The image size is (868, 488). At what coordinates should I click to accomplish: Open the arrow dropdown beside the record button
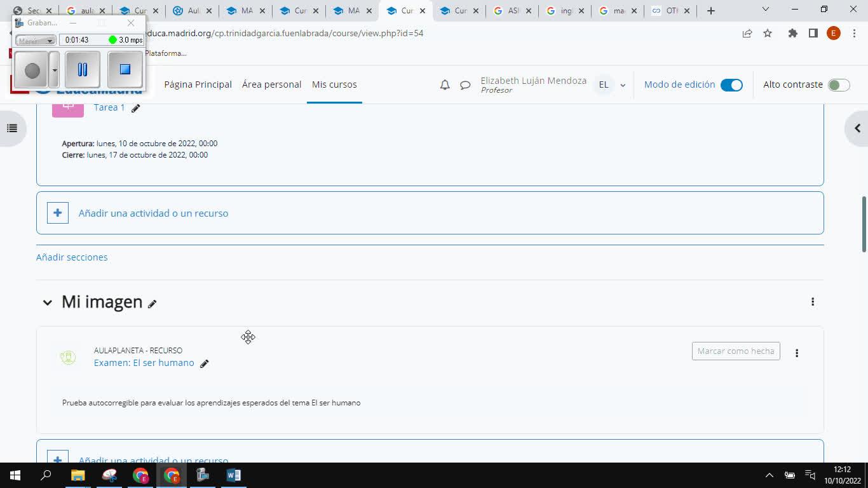coord(55,71)
